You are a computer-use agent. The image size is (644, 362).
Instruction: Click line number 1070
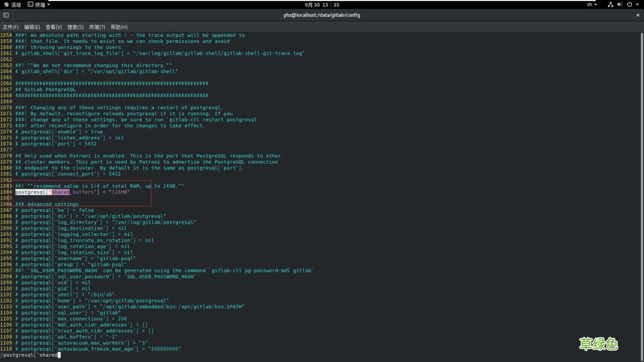(6, 108)
